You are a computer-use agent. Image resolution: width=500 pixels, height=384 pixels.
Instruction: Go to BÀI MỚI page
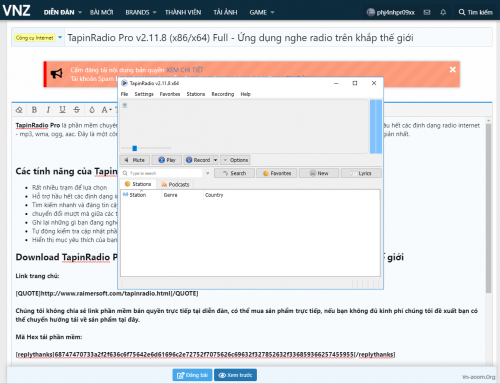(x=102, y=12)
